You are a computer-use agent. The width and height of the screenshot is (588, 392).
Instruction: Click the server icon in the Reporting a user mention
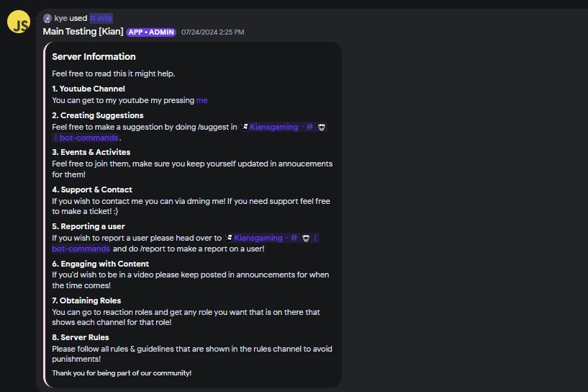(229, 238)
